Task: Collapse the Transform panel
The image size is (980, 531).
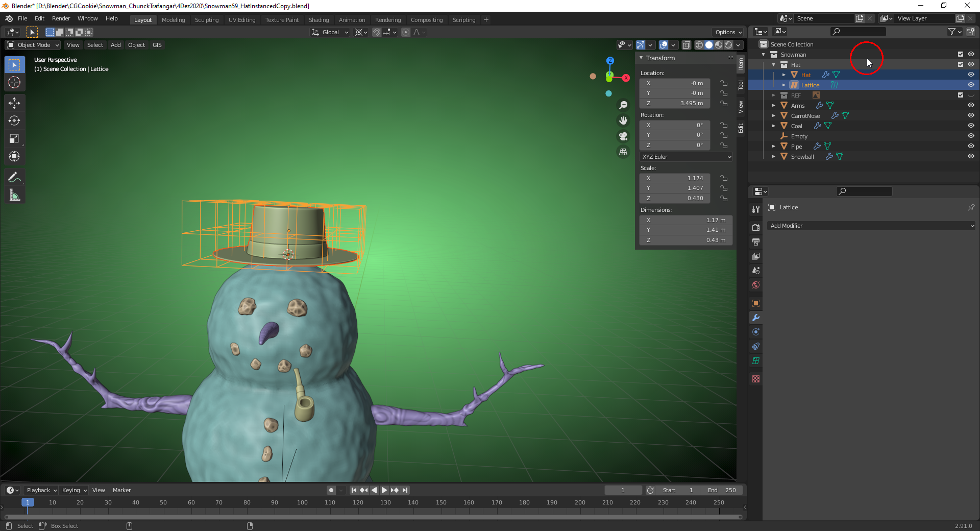Action: 641,58
